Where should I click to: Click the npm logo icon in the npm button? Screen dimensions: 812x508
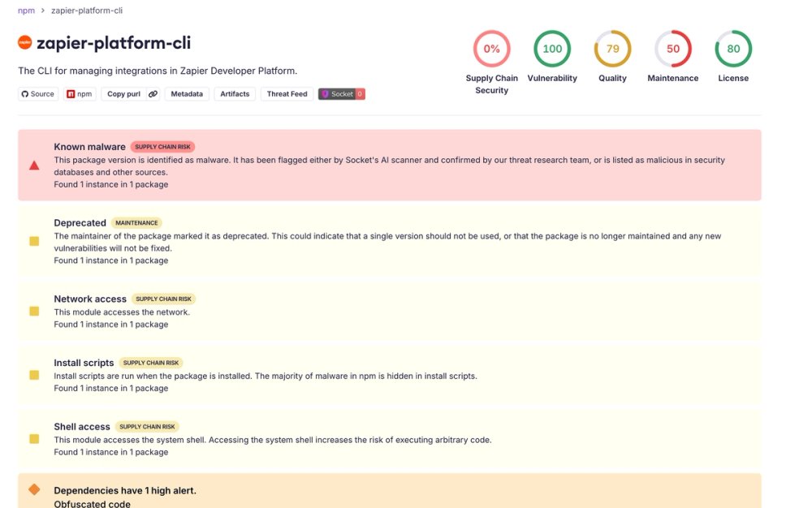[71, 93]
